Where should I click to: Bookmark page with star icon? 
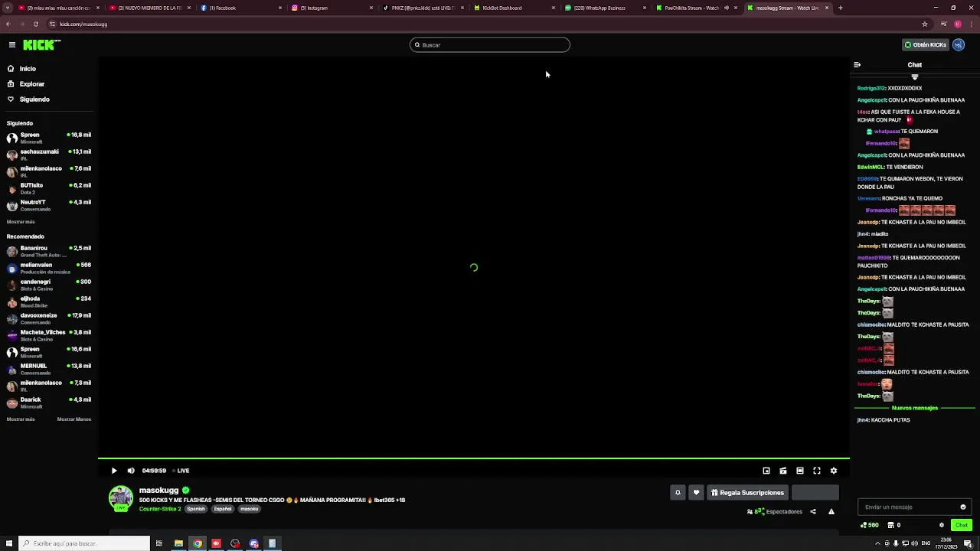coord(925,24)
